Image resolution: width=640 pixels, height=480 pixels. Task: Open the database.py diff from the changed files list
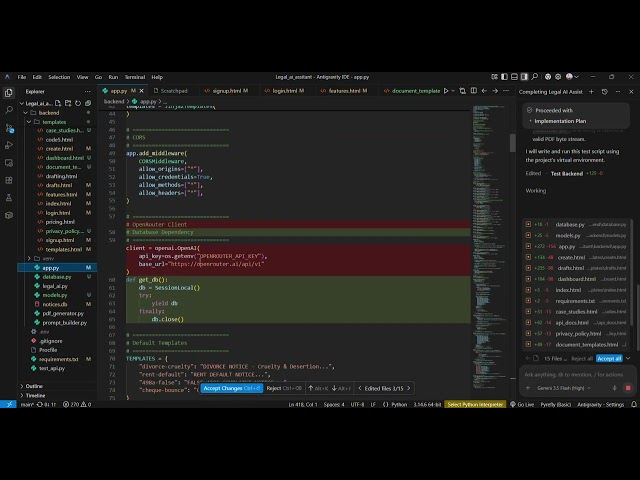(576, 224)
